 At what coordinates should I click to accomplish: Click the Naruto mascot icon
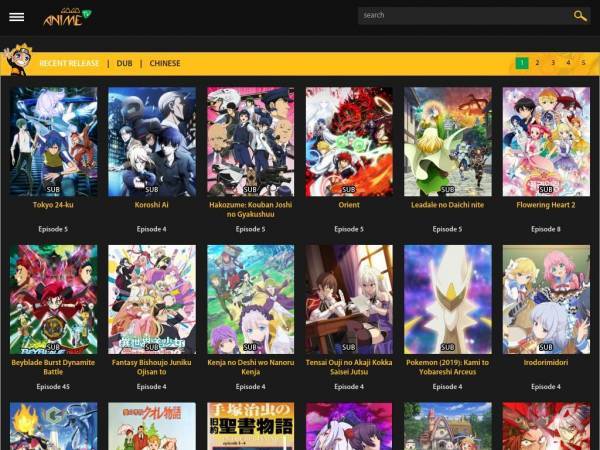click(17, 59)
